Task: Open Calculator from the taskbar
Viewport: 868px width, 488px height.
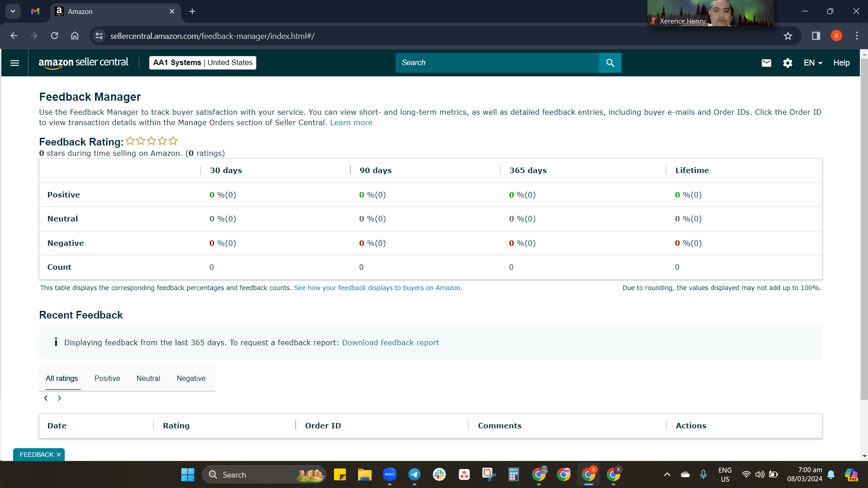Action: pyautogui.click(x=514, y=475)
